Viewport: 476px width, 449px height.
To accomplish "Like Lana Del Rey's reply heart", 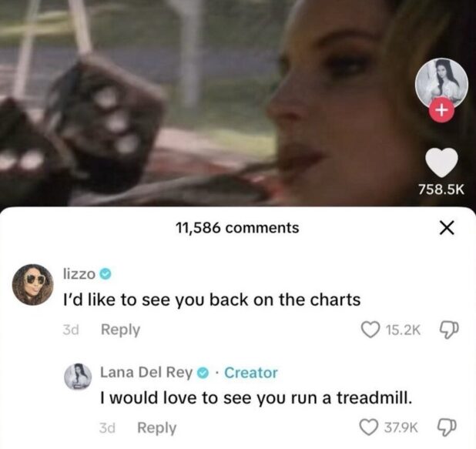I will tap(369, 427).
